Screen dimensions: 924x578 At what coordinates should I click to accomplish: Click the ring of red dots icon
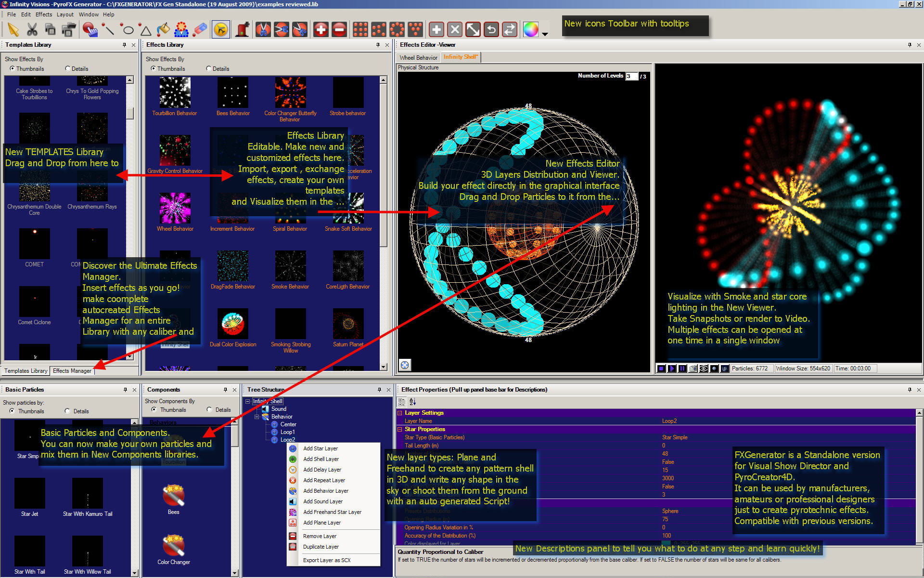coord(397,30)
